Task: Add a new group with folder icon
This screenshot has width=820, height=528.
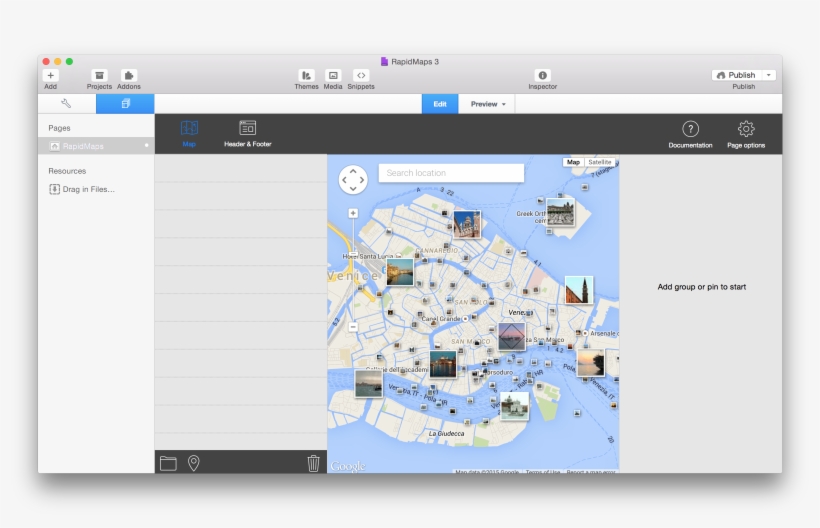Action: pos(168,463)
